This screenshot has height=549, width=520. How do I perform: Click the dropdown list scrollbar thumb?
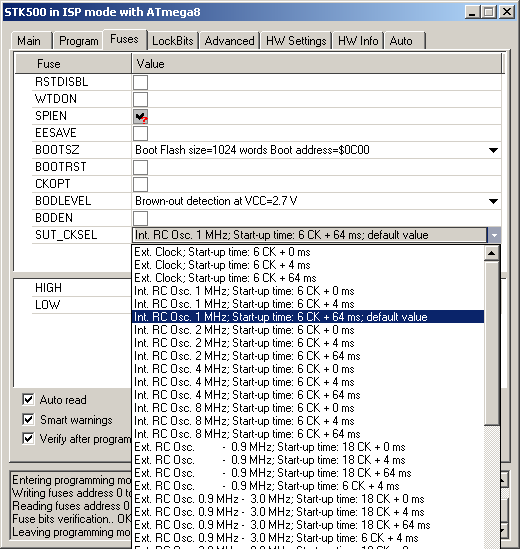492,343
